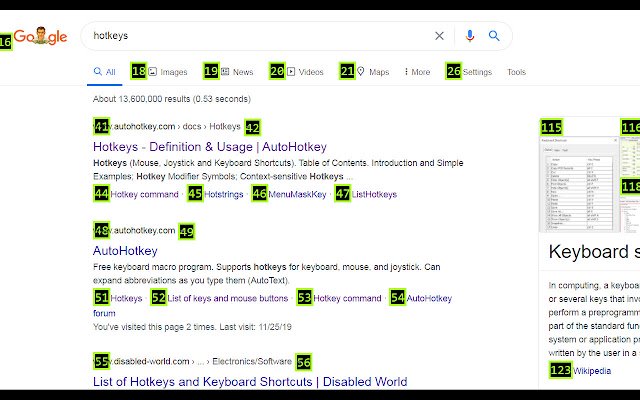The image size is (640, 400).
Task: Click the "Free keyboard macro program" snippet text
Action: pyautogui.click(x=267, y=274)
